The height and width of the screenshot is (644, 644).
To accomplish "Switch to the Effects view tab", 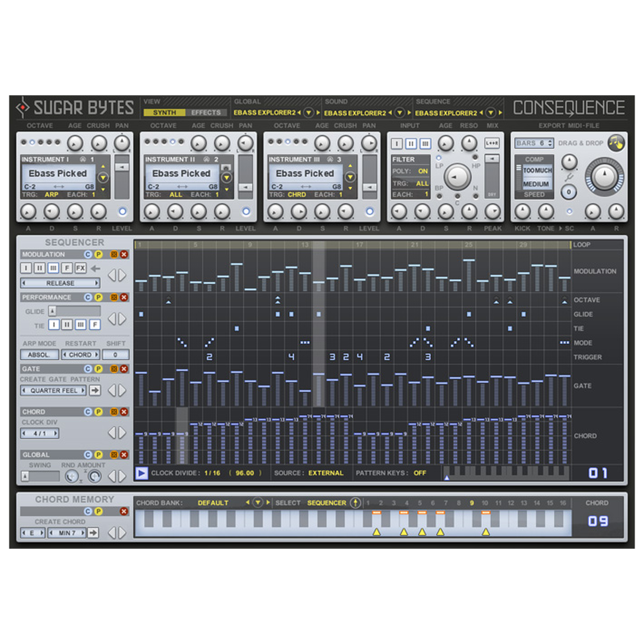I will tap(206, 113).
